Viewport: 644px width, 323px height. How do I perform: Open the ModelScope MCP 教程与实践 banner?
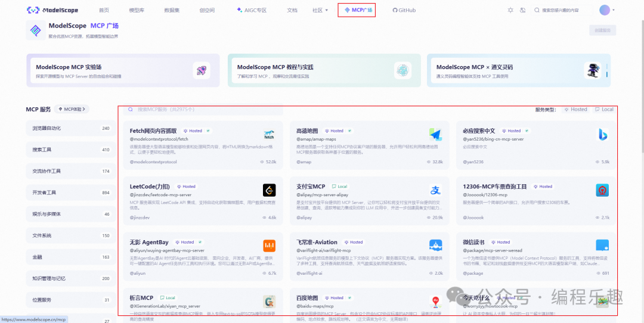click(x=324, y=70)
